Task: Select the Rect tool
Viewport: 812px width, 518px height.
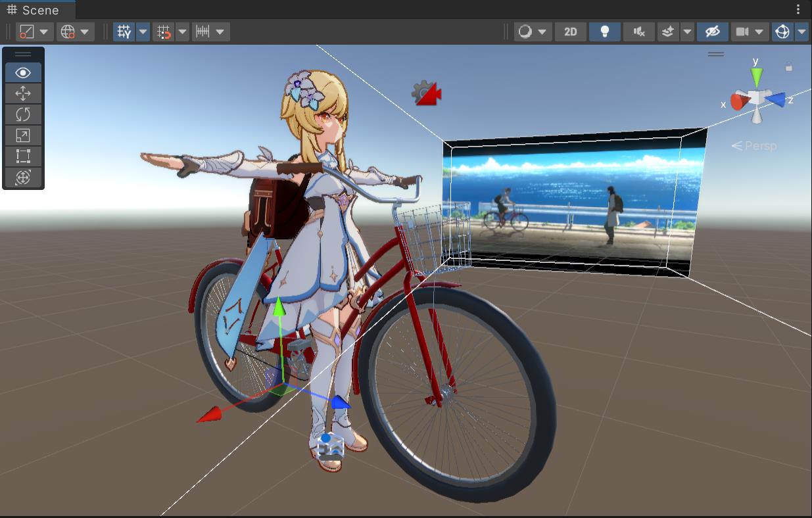Action: coord(23,156)
